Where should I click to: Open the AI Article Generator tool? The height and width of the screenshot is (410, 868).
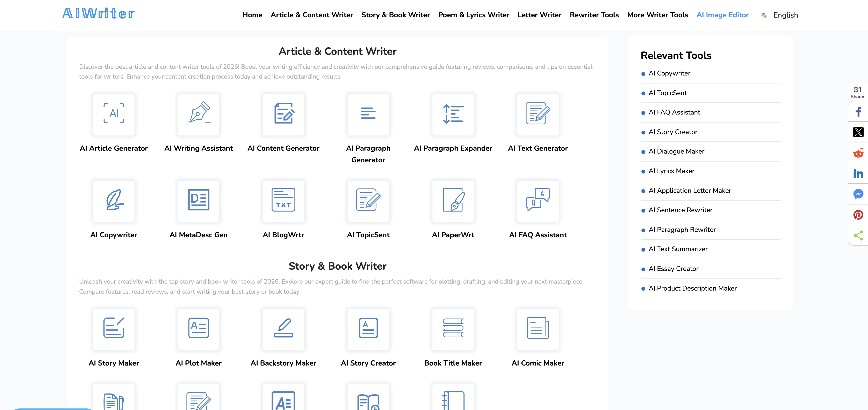(114, 115)
